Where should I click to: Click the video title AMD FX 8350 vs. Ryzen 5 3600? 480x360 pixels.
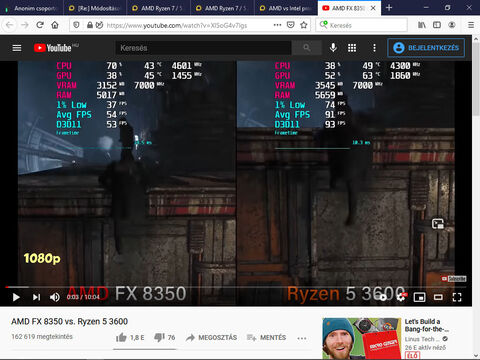coord(69,321)
